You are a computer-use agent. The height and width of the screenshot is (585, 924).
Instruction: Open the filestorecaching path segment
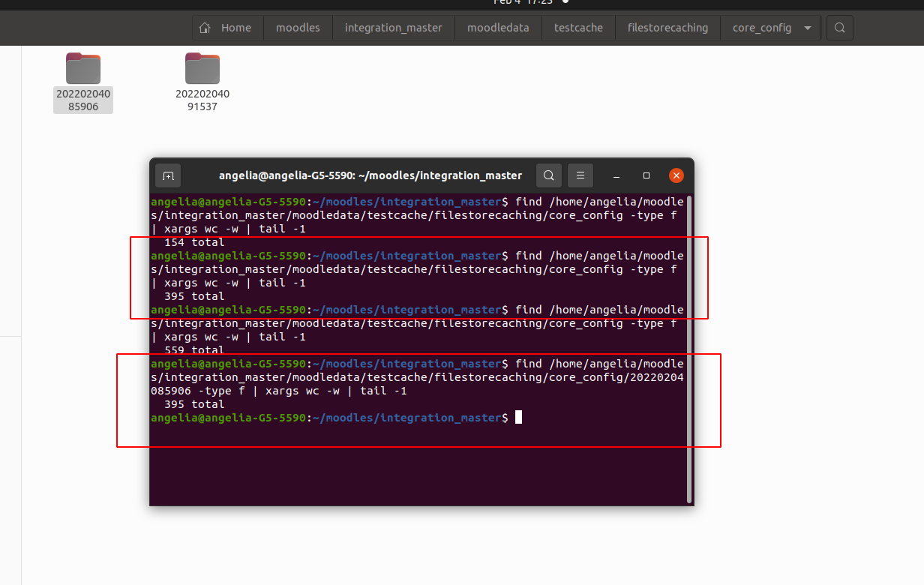[x=667, y=28]
